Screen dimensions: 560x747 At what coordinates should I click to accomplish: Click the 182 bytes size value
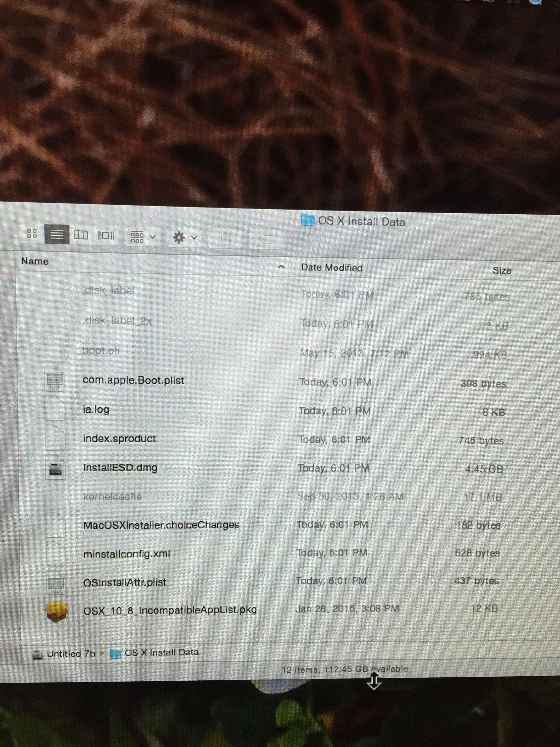click(478, 525)
